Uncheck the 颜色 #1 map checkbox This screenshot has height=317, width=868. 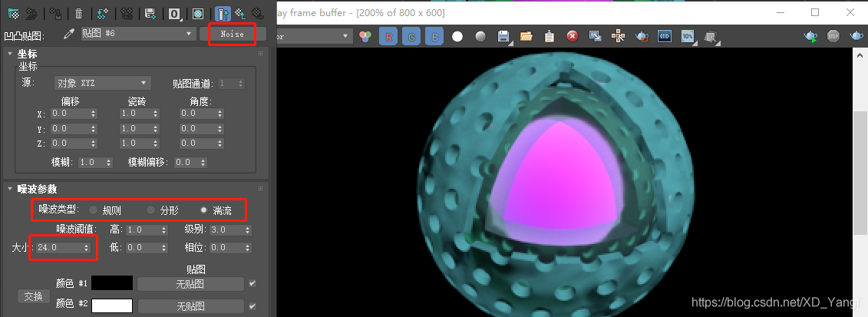coord(252,283)
